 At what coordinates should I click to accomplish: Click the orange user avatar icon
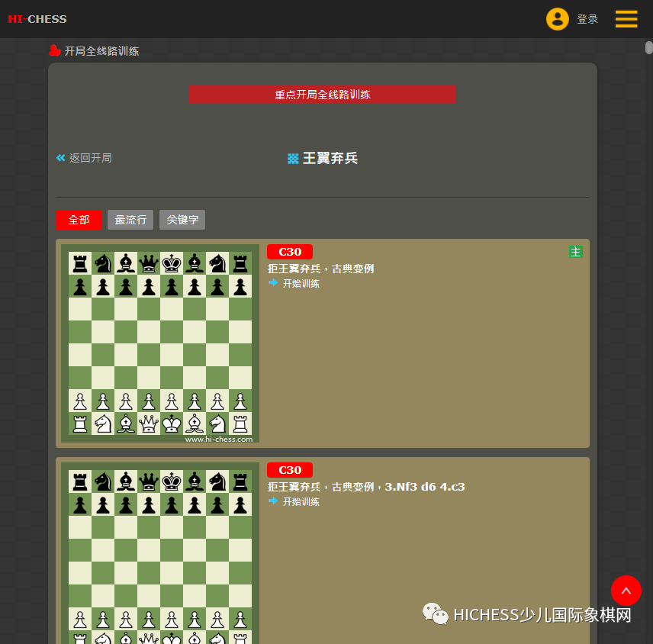557,19
